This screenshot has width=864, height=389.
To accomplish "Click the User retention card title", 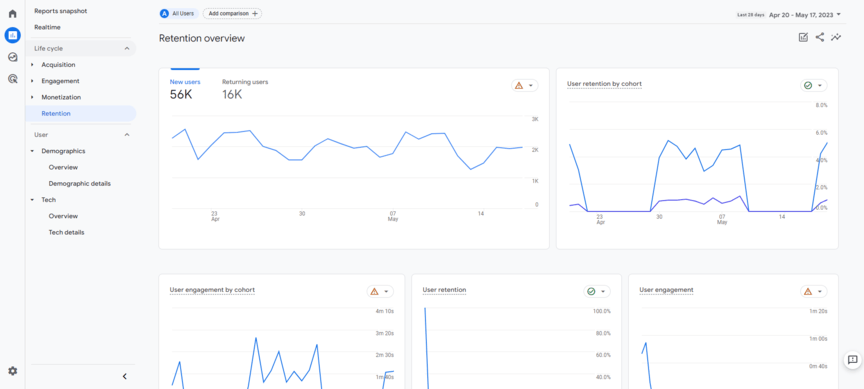I will point(444,289).
